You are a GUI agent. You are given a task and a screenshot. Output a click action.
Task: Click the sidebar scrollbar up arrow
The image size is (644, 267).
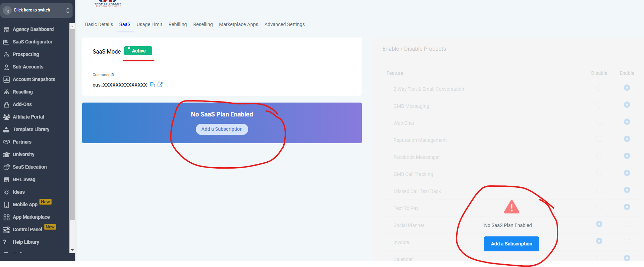(72, 26)
